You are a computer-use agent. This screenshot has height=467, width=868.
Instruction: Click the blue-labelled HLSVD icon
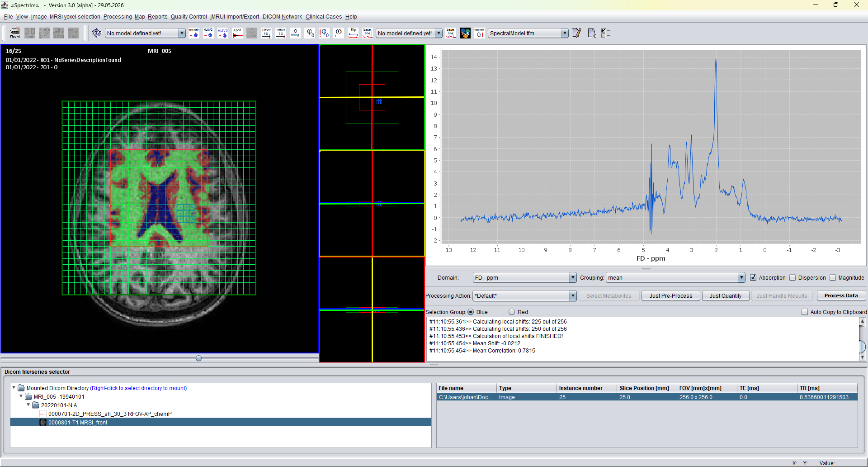point(223,33)
